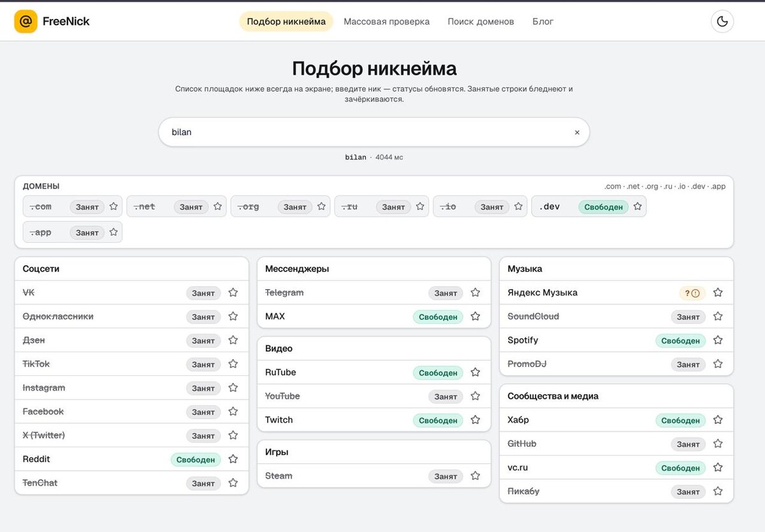765x532 pixels.
Task: Click the Twitch platform name
Action: pyautogui.click(x=279, y=420)
